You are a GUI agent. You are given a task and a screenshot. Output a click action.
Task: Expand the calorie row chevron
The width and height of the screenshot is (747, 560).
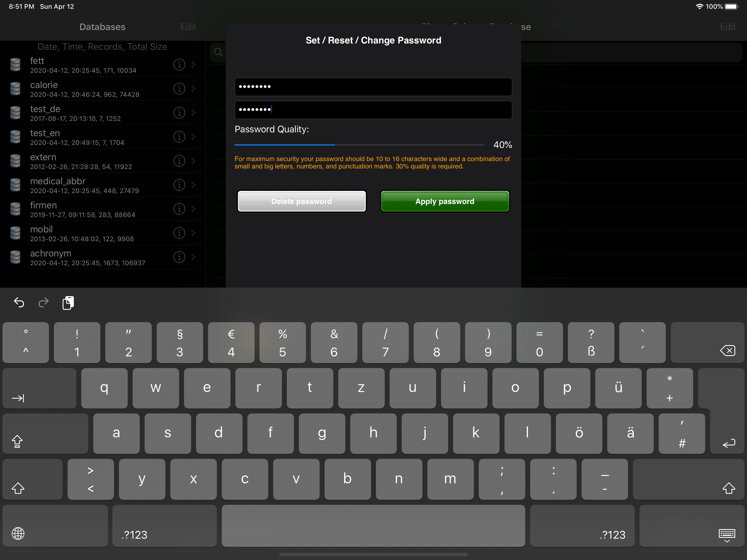[193, 89]
